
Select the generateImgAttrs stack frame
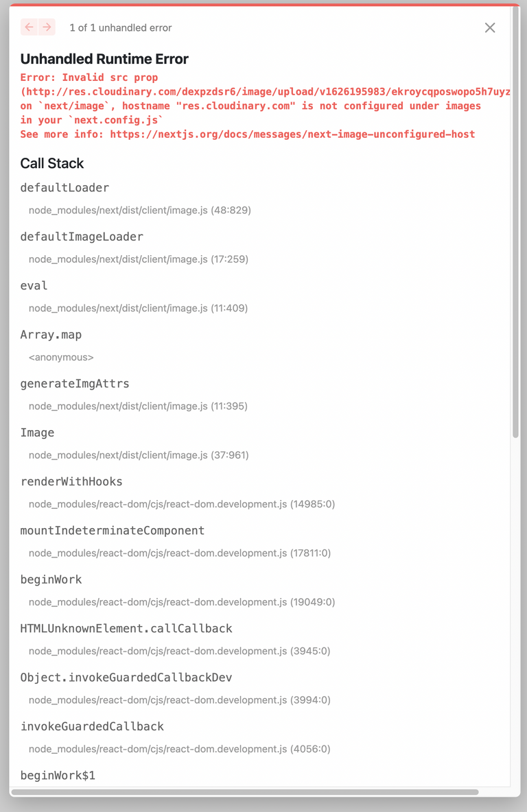[x=75, y=384]
